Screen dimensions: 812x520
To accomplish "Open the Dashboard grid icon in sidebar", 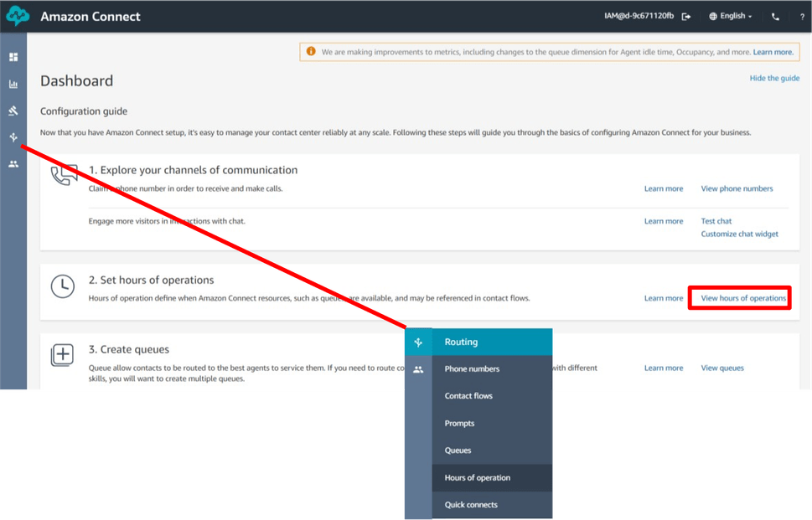I will pos(13,57).
